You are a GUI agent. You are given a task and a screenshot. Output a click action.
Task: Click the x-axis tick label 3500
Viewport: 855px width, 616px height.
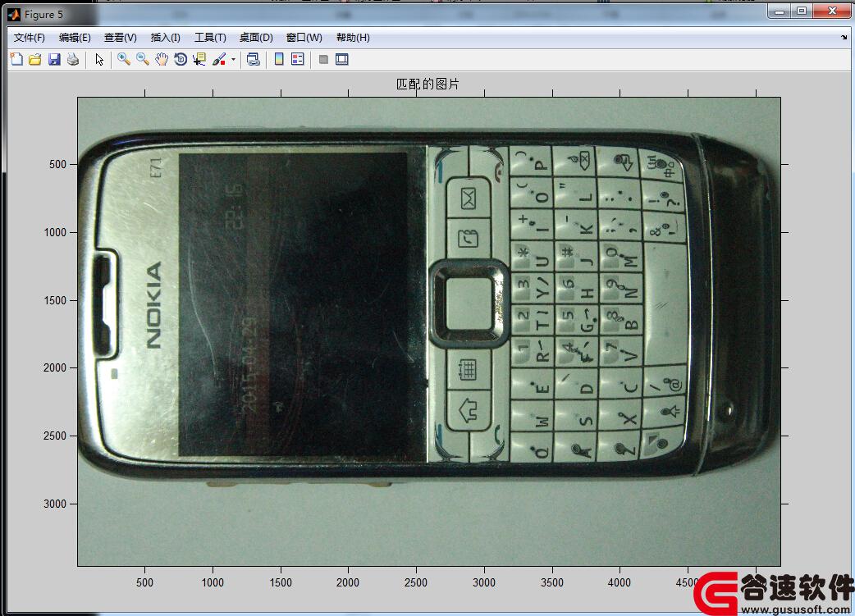click(x=552, y=582)
